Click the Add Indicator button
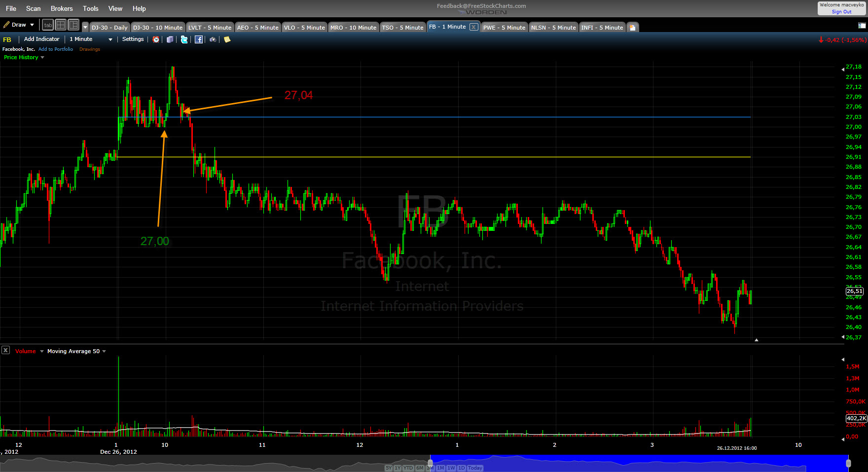The height and width of the screenshot is (472, 868). tap(41, 39)
